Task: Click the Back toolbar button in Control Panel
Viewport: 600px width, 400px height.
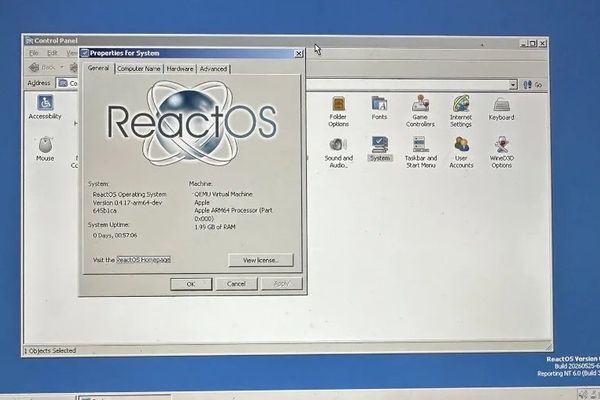Action: [x=42, y=67]
